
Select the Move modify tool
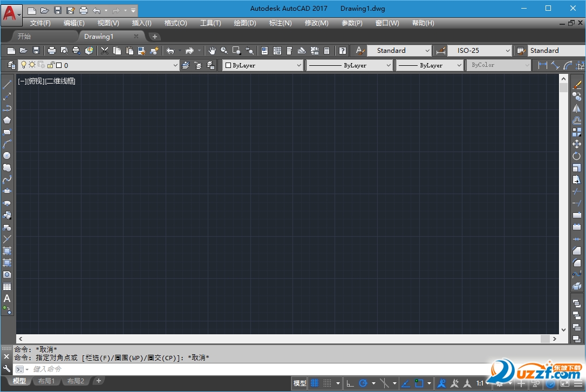(x=577, y=144)
